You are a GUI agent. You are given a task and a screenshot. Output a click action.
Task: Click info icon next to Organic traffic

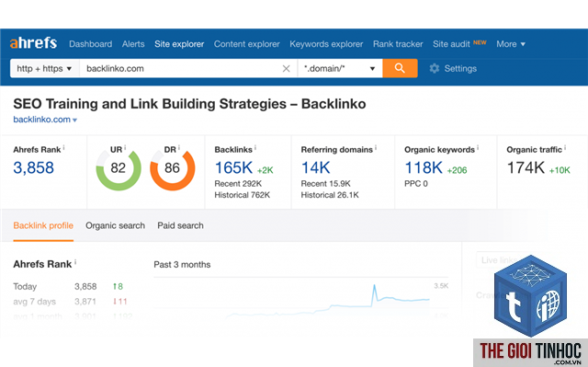click(565, 148)
